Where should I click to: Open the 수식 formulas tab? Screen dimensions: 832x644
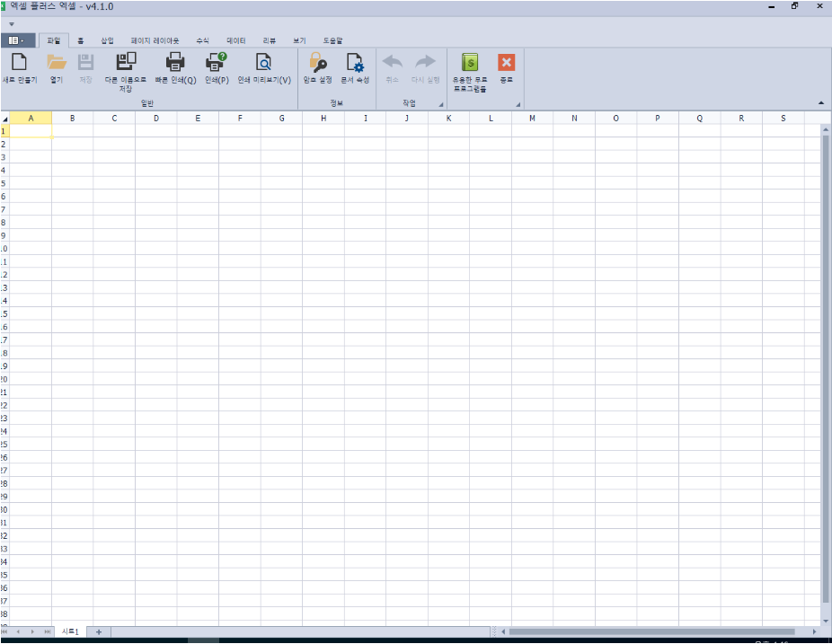[x=203, y=40]
